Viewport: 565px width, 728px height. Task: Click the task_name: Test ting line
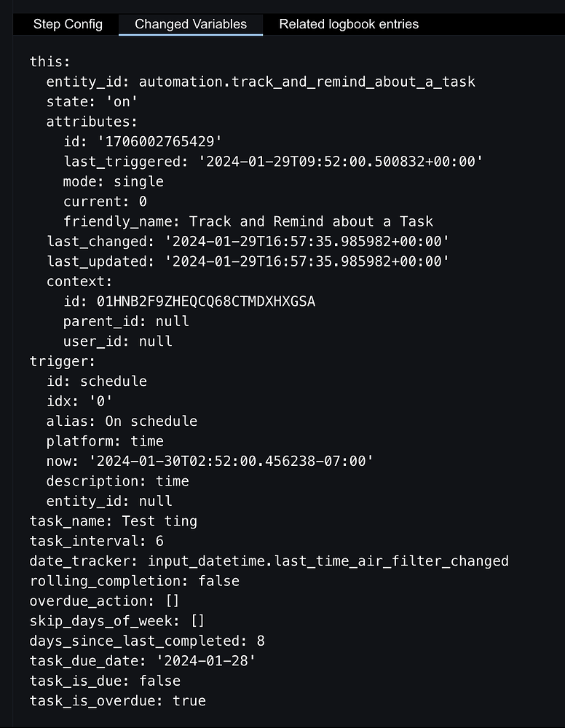click(113, 521)
